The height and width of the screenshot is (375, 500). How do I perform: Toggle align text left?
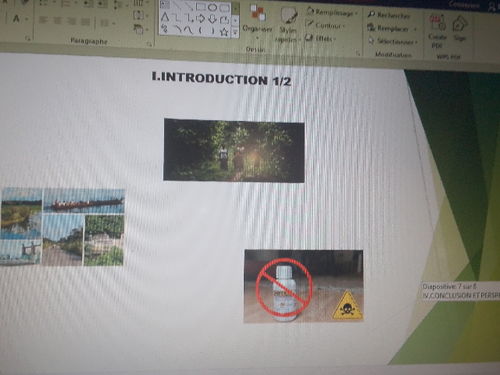click(43, 20)
